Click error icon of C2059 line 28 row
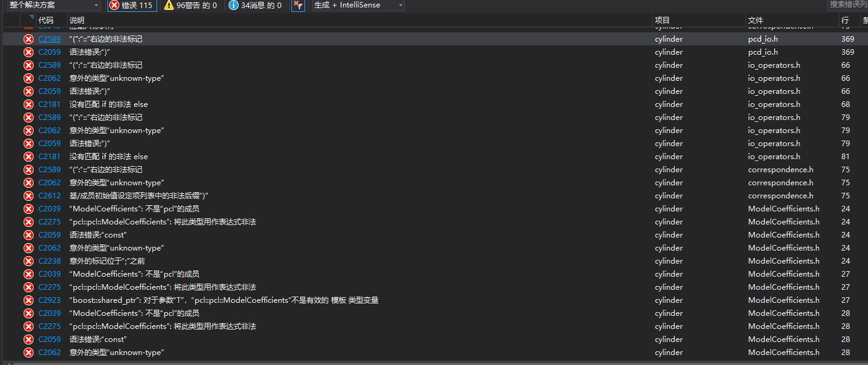The height and width of the screenshot is (365, 868). coord(29,340)
